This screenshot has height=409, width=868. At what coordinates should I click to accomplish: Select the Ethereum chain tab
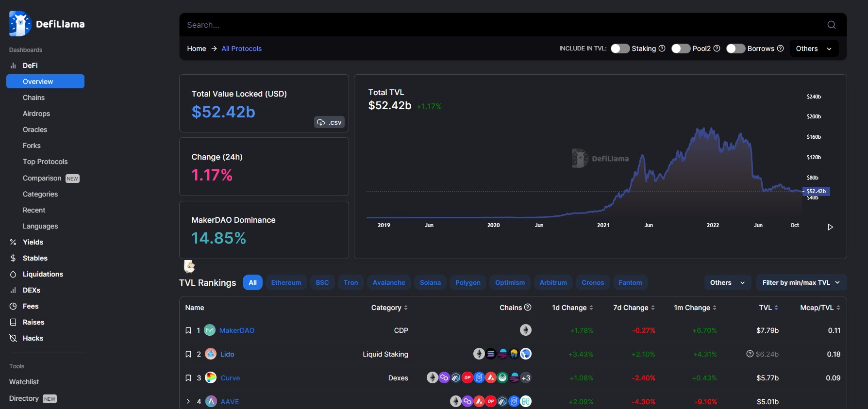pyautogui.click(x=286, y=282)
